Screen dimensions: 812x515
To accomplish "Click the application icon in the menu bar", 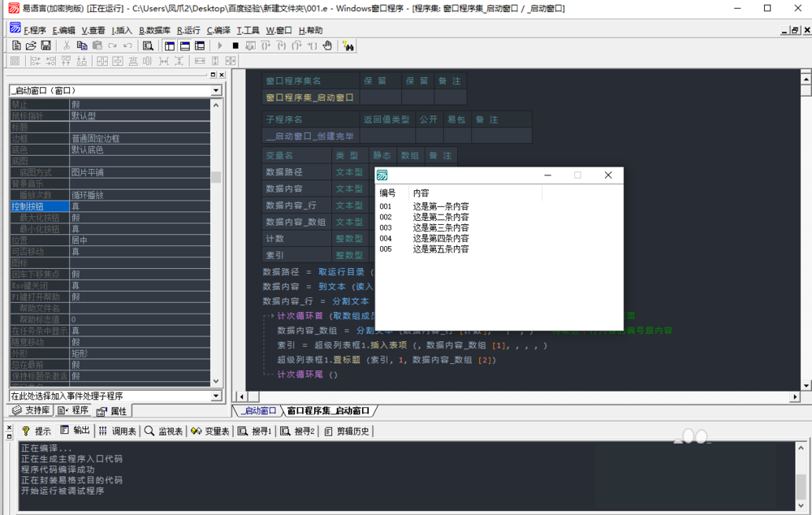I will [x=15, y=28].
